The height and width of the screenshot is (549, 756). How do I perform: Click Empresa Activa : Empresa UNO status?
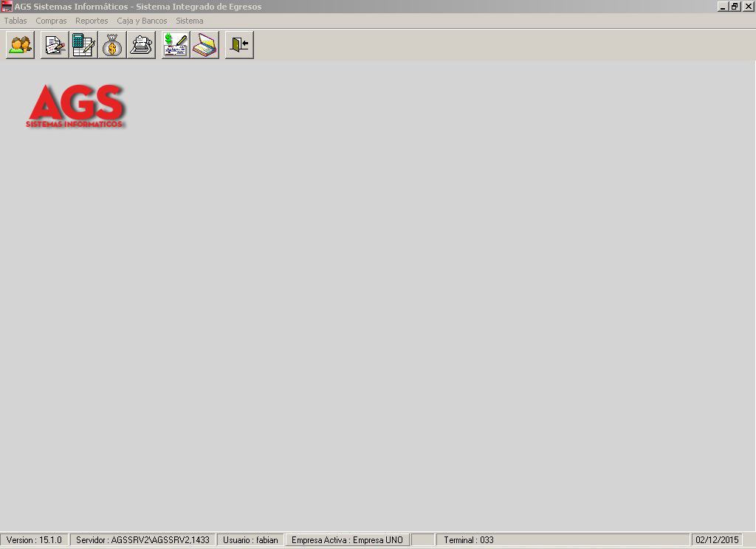coord(347,540)
